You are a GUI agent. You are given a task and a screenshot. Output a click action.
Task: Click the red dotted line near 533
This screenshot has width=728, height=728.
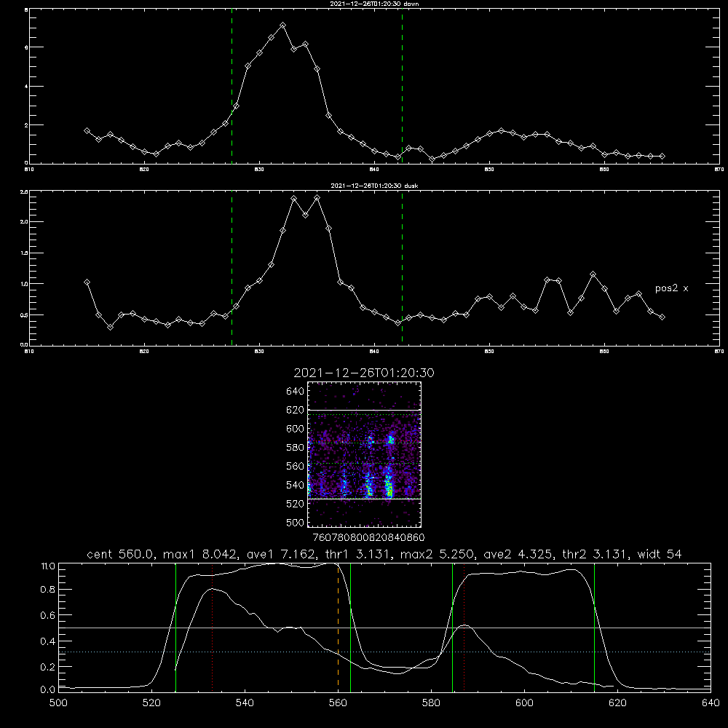[x=212, y=627]
